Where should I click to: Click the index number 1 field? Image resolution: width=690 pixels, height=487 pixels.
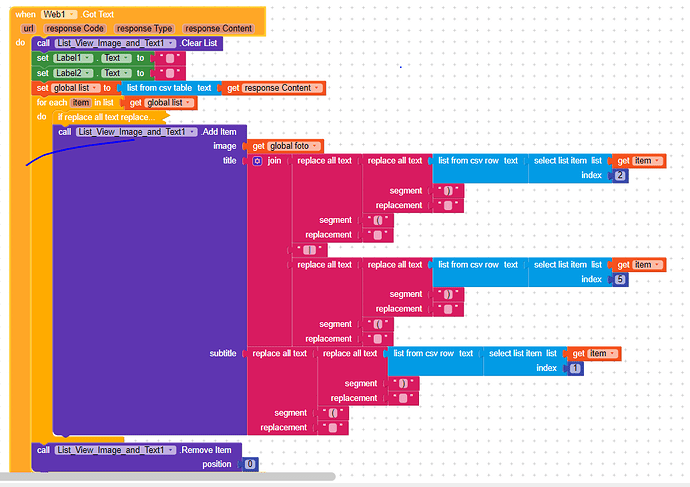[575, 368]
